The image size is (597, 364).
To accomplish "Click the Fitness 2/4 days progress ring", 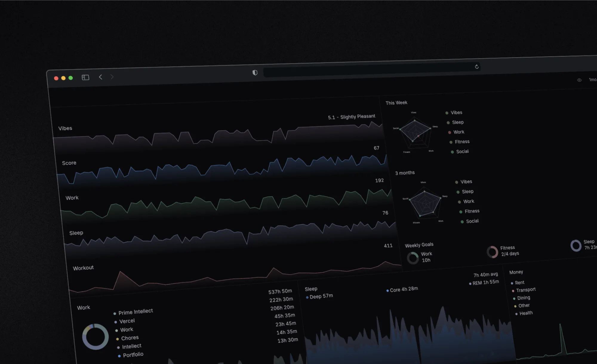I will pos(493,252).
